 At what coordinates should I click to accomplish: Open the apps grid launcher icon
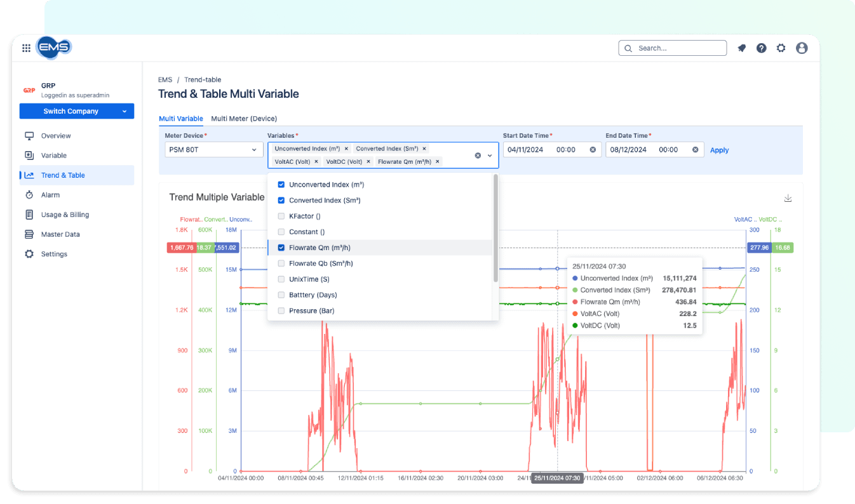26,48
